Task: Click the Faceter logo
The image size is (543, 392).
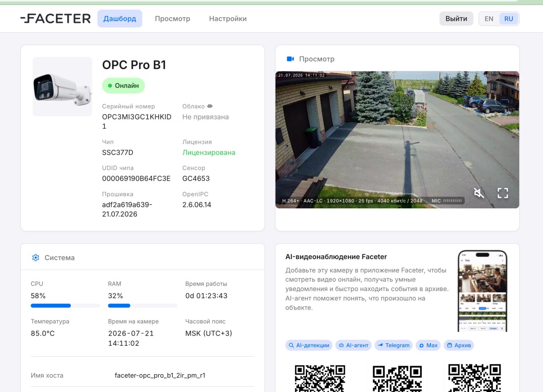Action: [56, 19]
